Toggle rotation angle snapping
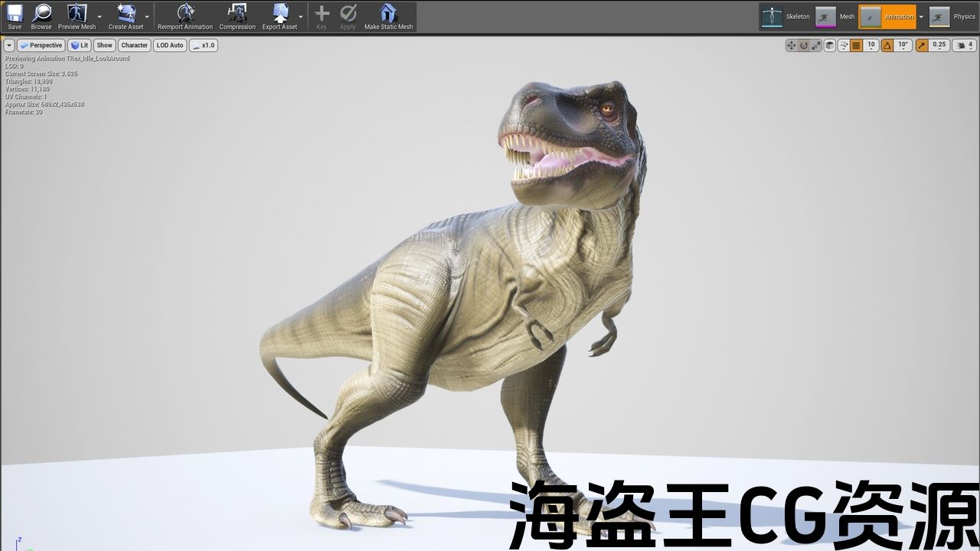 (x=887, y=45)
